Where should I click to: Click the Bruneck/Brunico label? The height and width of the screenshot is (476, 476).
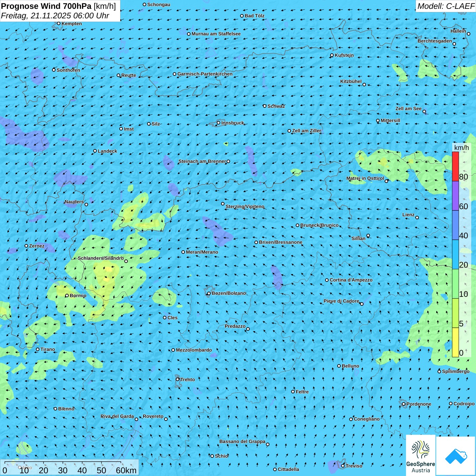pos(319,225)
